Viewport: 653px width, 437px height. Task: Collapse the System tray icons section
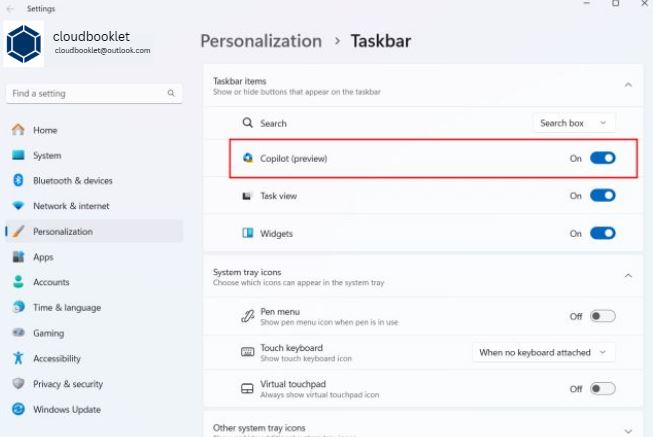(628, 276)
